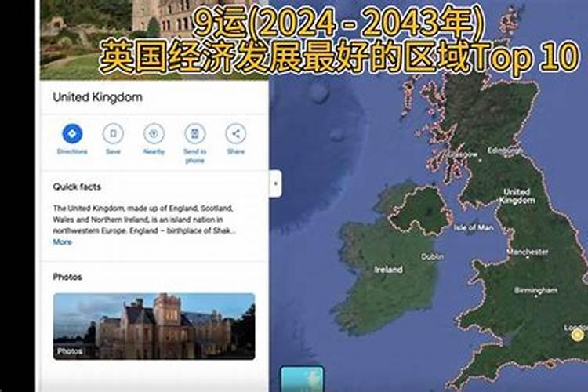
Task: Click the Isle of Man label
Action: tap(474, 227)
